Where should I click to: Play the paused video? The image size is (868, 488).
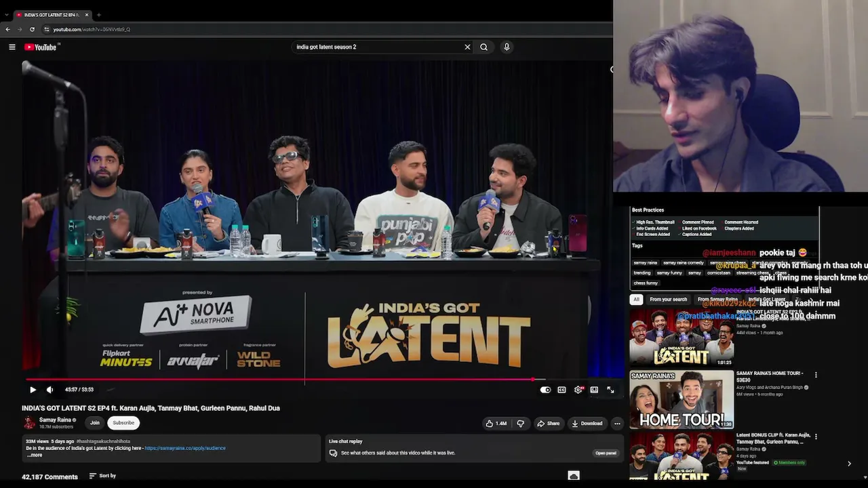33,390
